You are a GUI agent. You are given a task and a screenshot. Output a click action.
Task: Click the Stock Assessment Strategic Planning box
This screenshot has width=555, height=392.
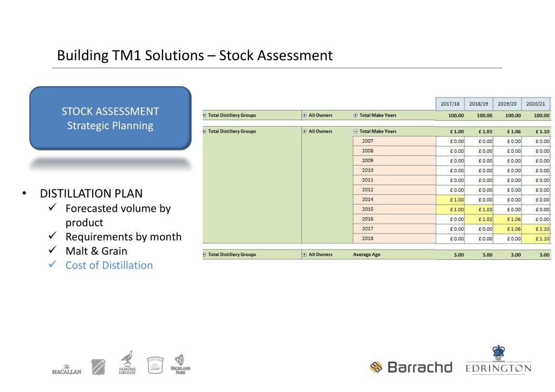(111, 119)
